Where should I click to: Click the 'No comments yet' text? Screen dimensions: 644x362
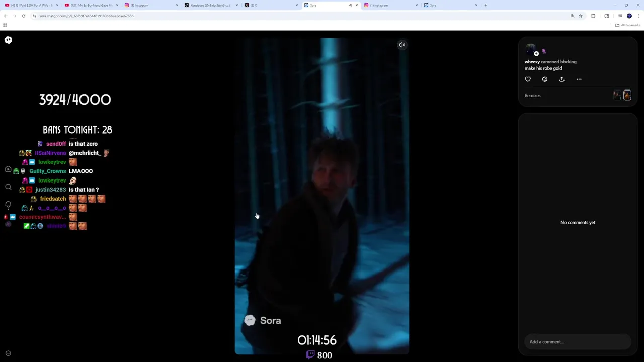click(x=578, y=222)
